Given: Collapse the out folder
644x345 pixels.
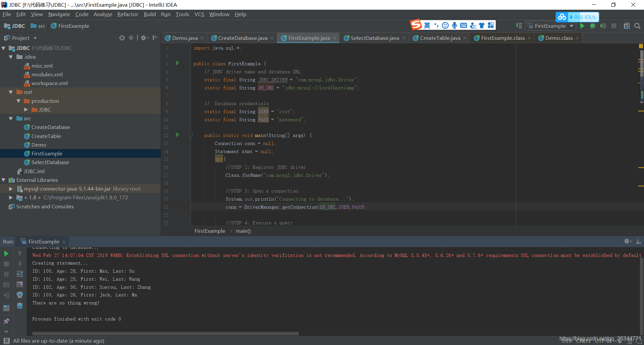Looking at the screenshot, I should [x=11, y=92].
